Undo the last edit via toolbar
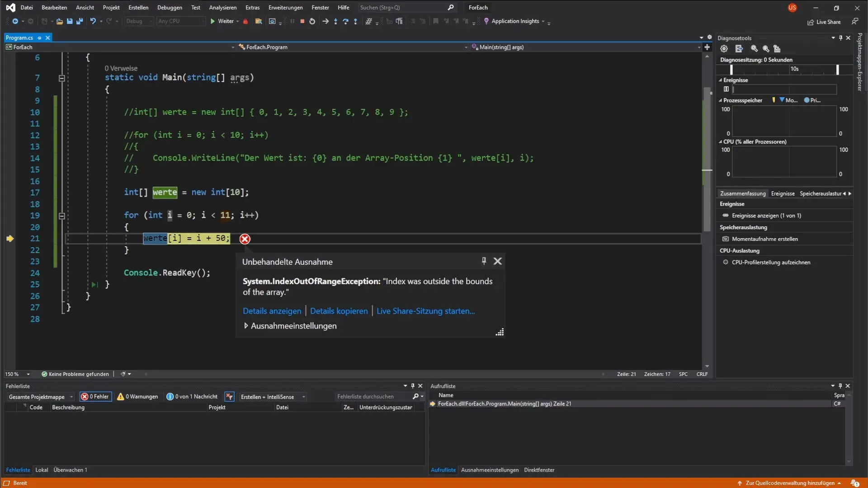The height and width of the screenshot is (488, 868). click(93, 21)
